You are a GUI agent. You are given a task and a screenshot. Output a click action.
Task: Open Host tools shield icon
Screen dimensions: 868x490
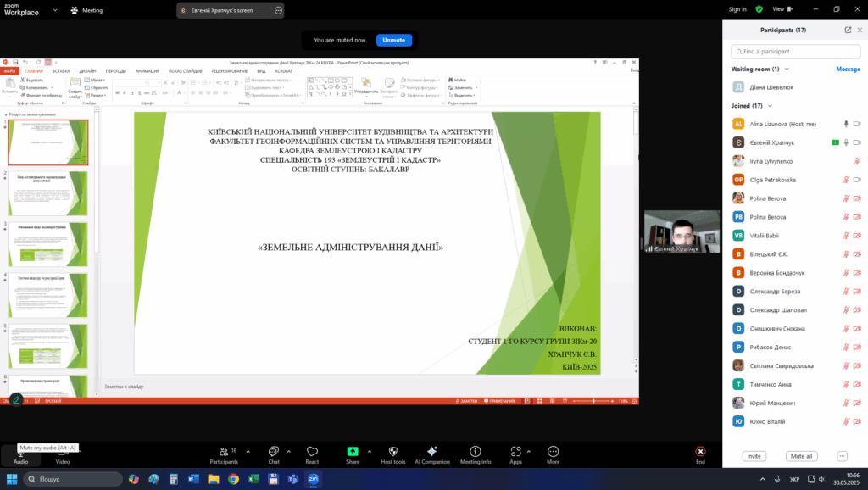click(x=393, y=452)
